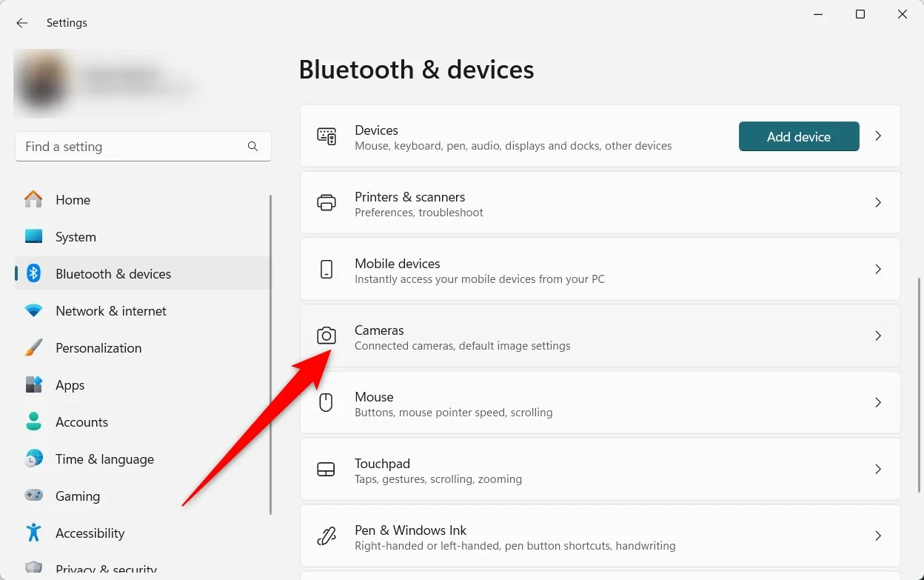
Task: Open System settings category
Action: (142, 237)
